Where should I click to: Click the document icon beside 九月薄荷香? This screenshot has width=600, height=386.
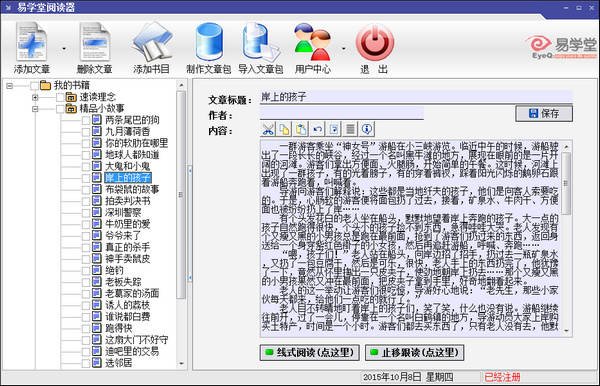coord(97,132)
